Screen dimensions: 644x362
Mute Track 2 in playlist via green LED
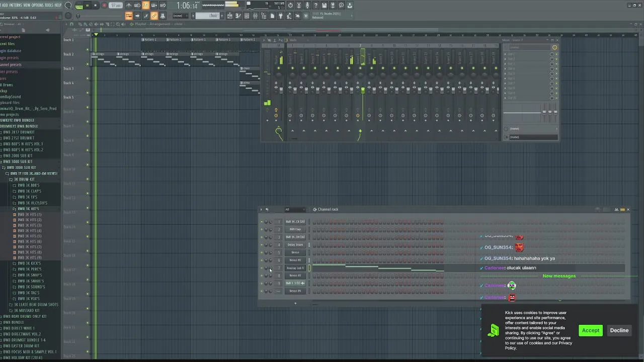click(88, 64)
